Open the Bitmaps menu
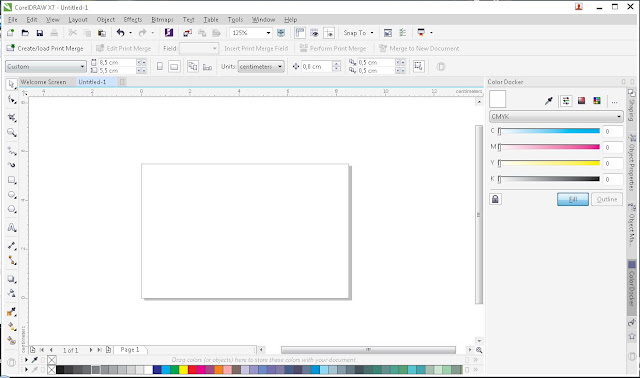 [x=162, y=20]
